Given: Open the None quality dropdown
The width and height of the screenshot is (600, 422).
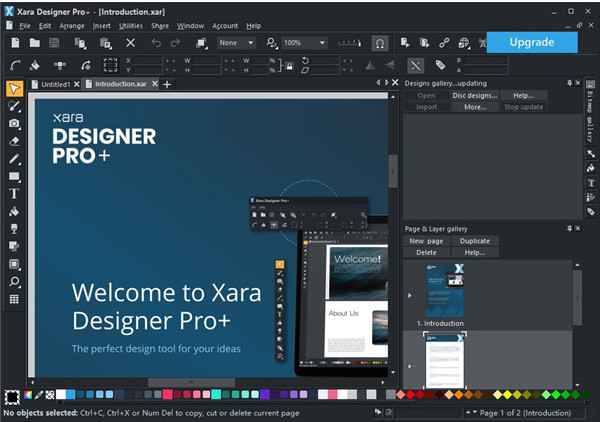Looking at the screenshot, I should click(x=236, y=43).
